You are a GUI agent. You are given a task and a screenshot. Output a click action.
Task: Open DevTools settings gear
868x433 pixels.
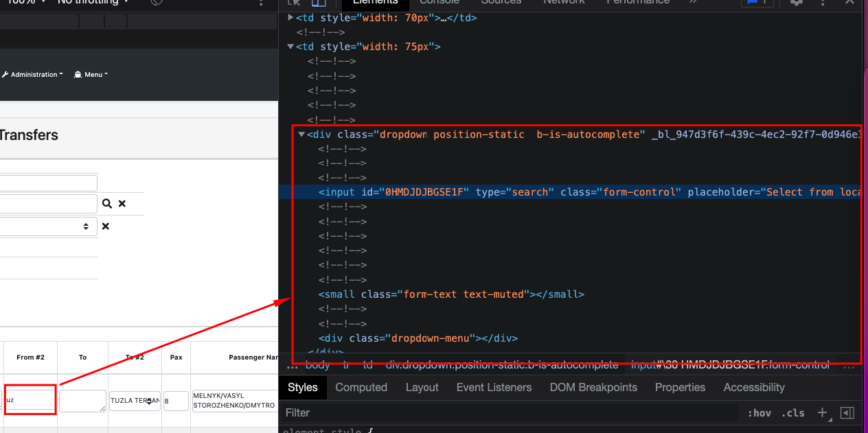coord(795,3)
